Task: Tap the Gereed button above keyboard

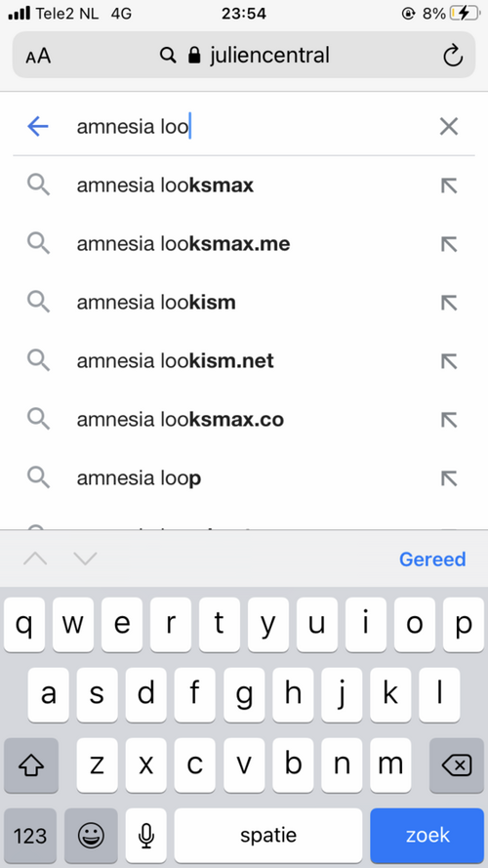Action: [x=432, y=559]
